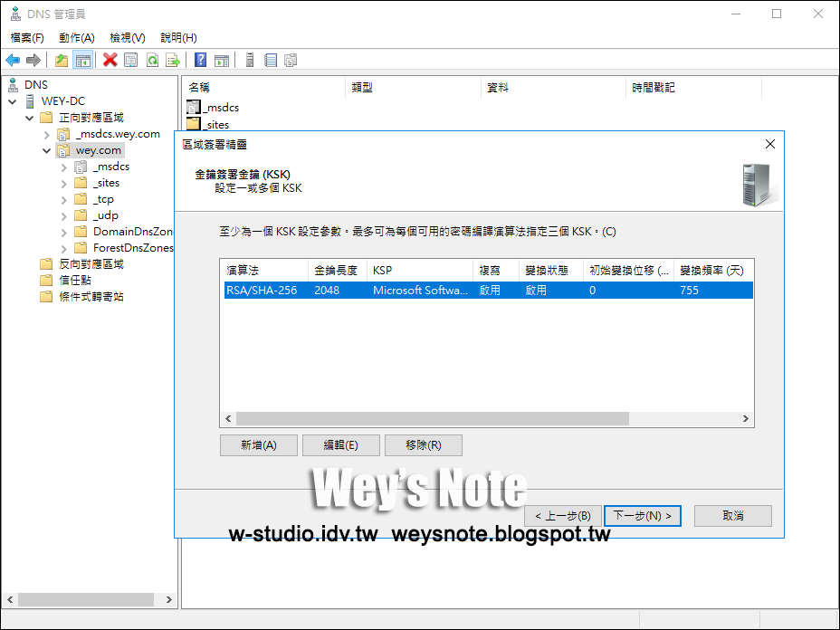
Task: Close the 區域簽署精靈 dialog
Action: (x=770, y=144)
